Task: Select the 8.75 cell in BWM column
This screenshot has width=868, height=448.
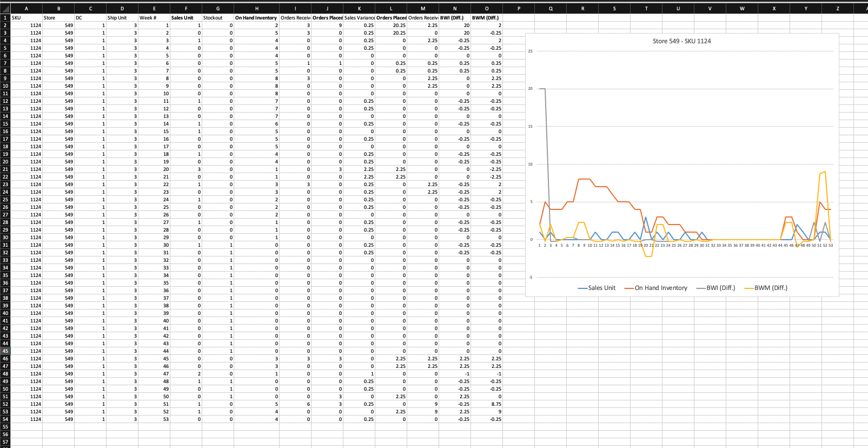Action: [x=487, y=404]
